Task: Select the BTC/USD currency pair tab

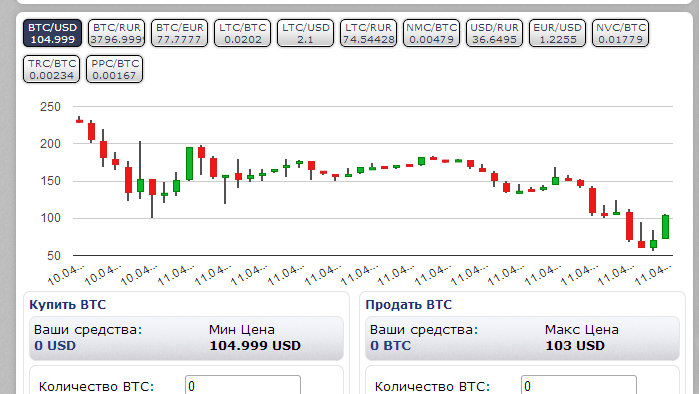Action: (x=53, y=33)
